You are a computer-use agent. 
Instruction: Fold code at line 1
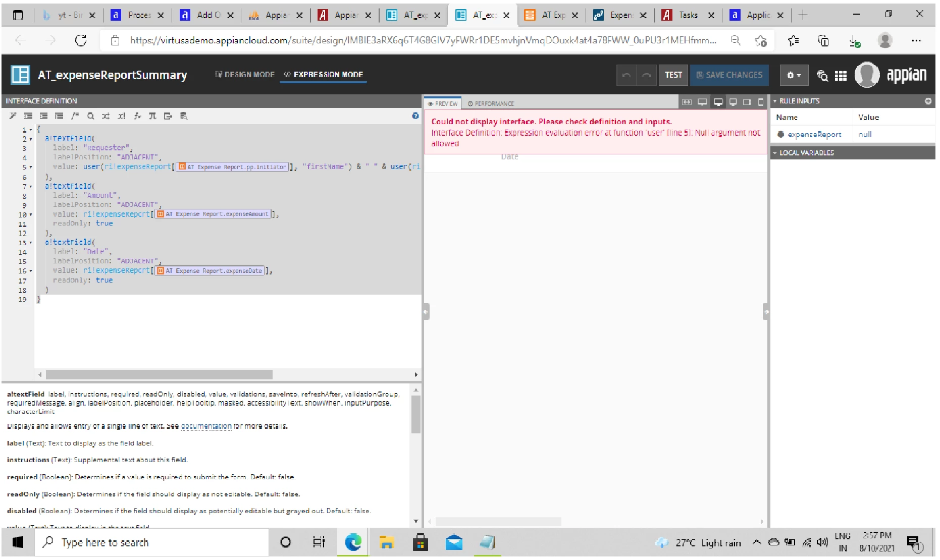[31, 130]
